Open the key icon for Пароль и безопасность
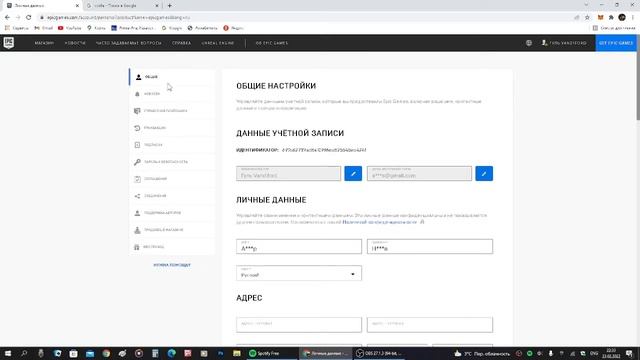 pyautogui.click(x=137, y=162)
